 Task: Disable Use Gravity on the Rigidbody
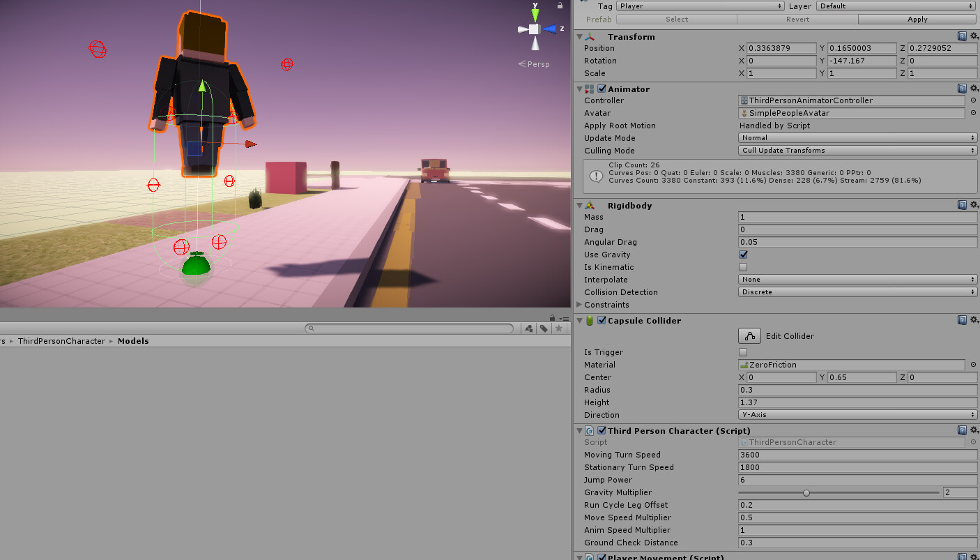pos(742,255)
